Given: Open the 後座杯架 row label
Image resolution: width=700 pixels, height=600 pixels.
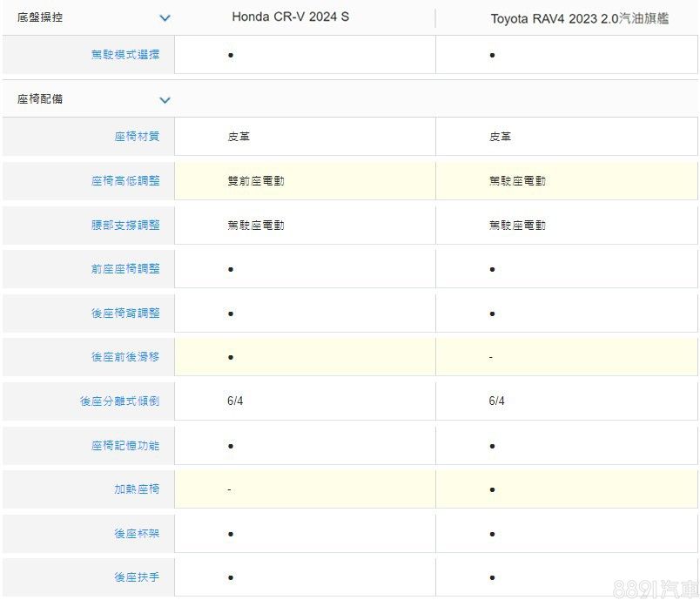Looking at the screenshot, I should pos(137,534).
